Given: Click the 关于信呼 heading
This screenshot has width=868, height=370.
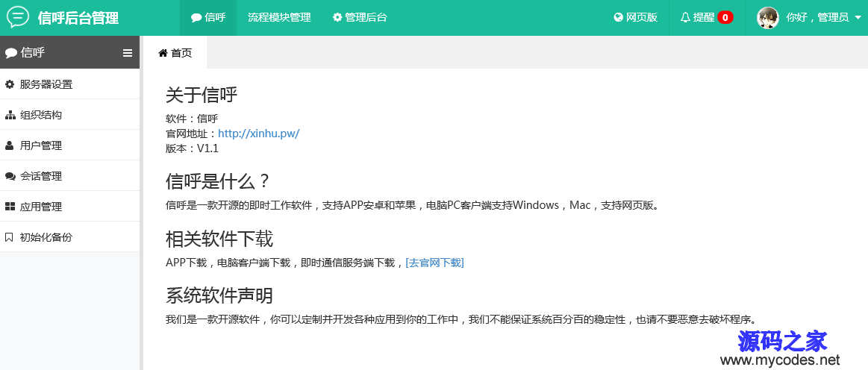Looking at the screenshot, I should tap(202, 95).
